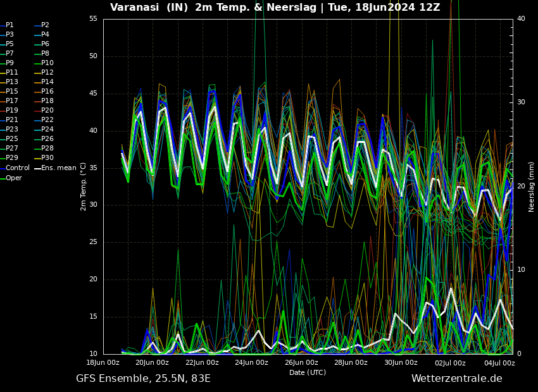Click the Control legend entry
The image size is (538, 392).
(x=15, y=168)
